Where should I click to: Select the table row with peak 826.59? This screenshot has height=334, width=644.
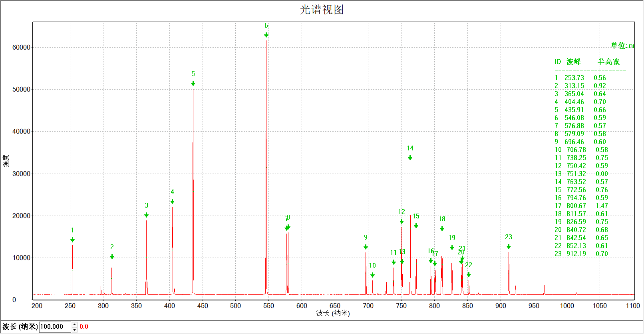[581, 222]
